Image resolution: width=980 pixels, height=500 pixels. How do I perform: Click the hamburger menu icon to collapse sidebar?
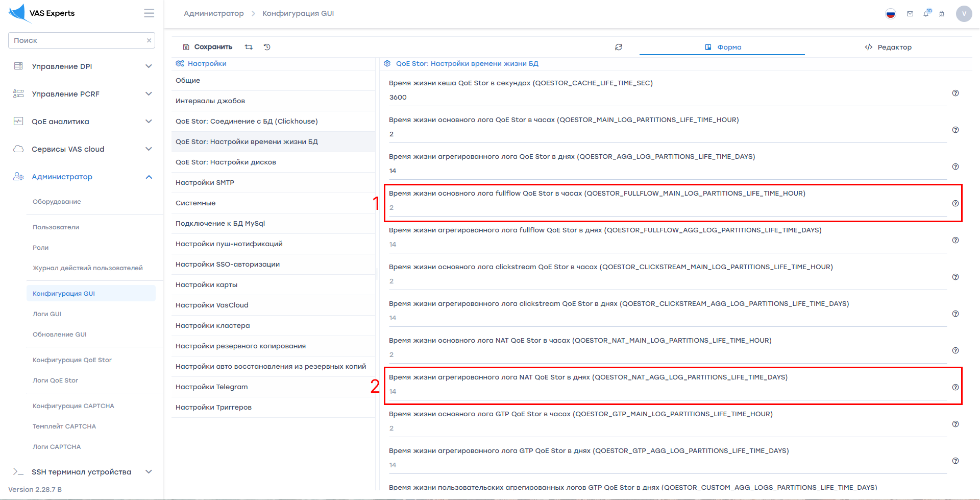[x=149, y=13]
